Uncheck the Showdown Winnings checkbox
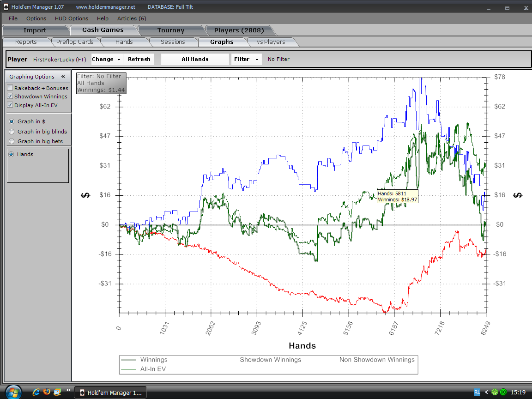 10,97
